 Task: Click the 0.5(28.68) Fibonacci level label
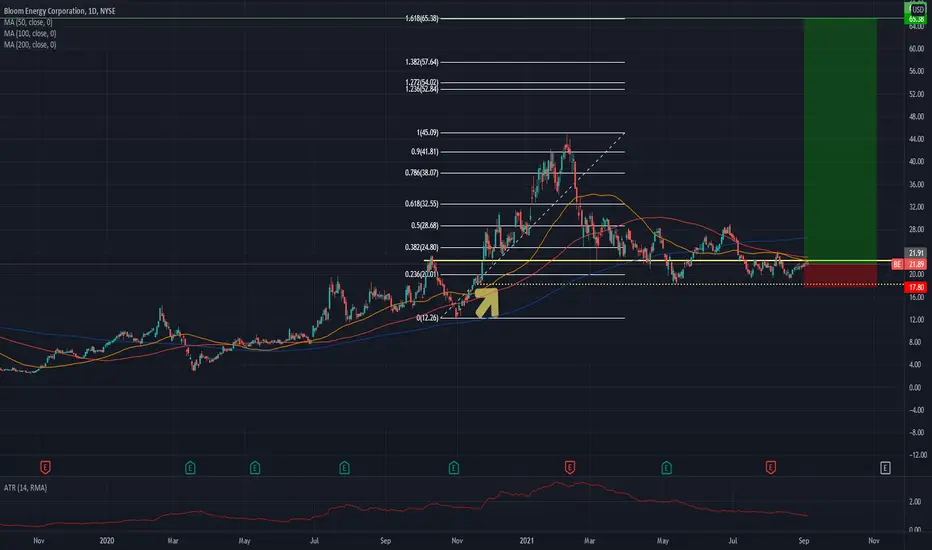tap(424, 225)
